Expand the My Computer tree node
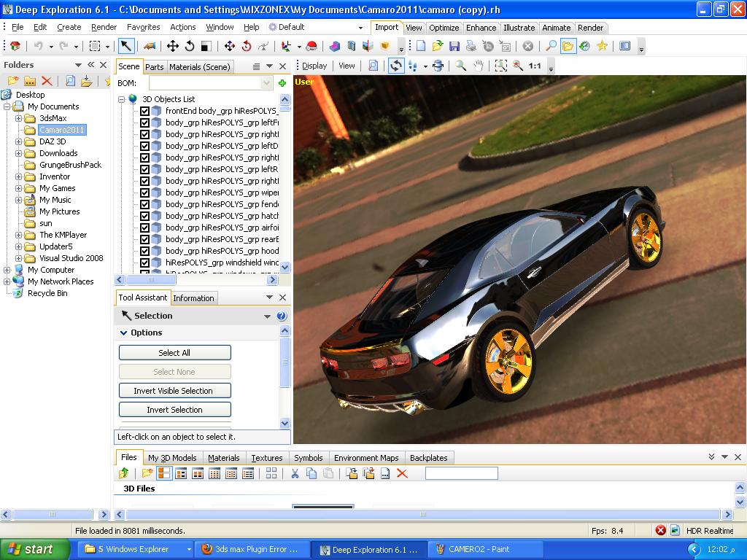This screenshot has height=560, width=747. click(7, 270)
